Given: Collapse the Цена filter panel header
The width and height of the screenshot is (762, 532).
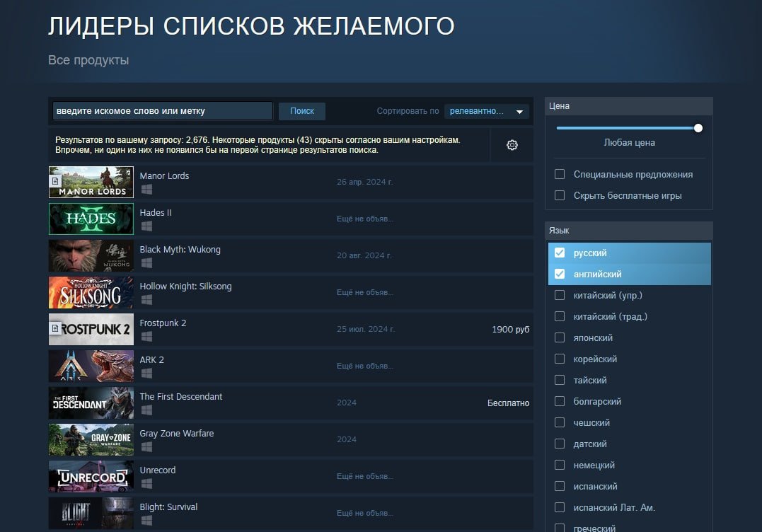Looking at the screenshot, I should (628, 106).
